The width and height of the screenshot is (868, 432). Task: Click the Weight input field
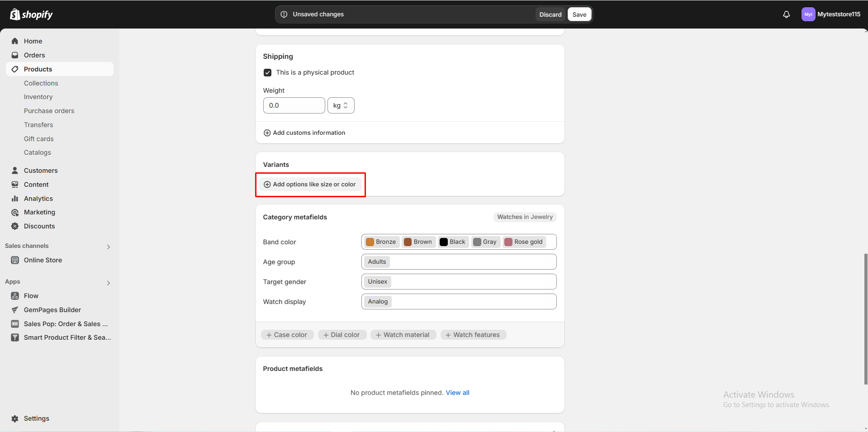click(x=294, y=105)
